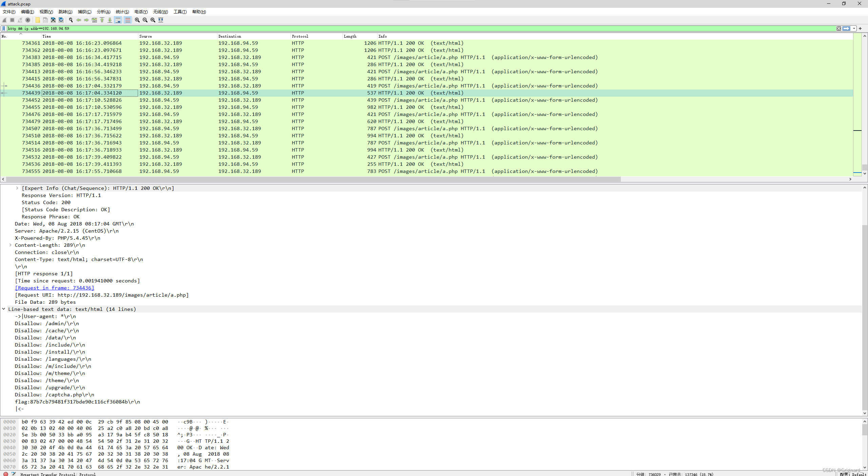The width and height of the screenshot is (868, 476).
Task: Expand the Expert Info HTTP/1.1 200 OK row
Action: coord(17,188)
